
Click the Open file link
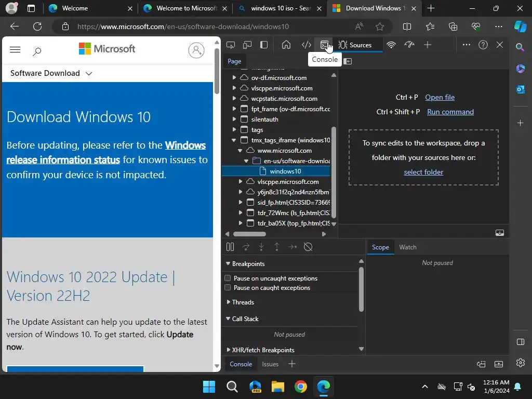(440, 97)
